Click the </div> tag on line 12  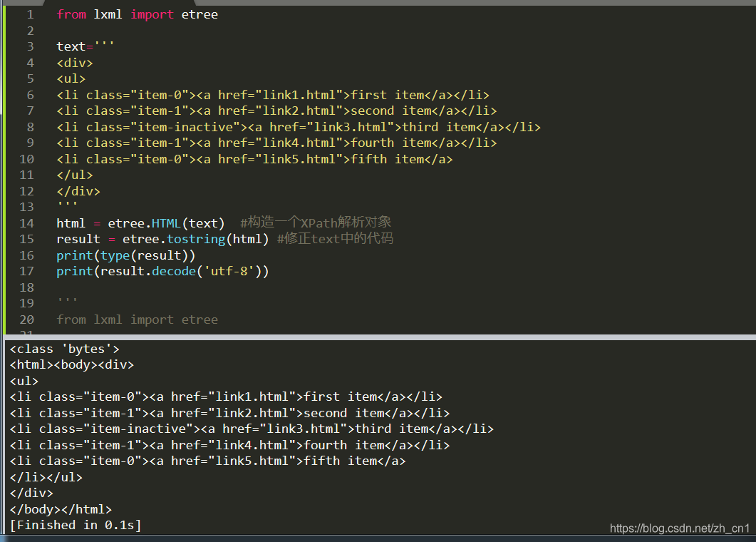click(x=78, y=191)
